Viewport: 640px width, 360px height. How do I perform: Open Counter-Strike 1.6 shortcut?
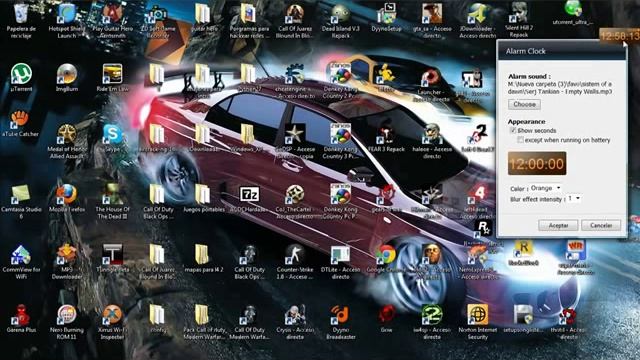(295, 255)
